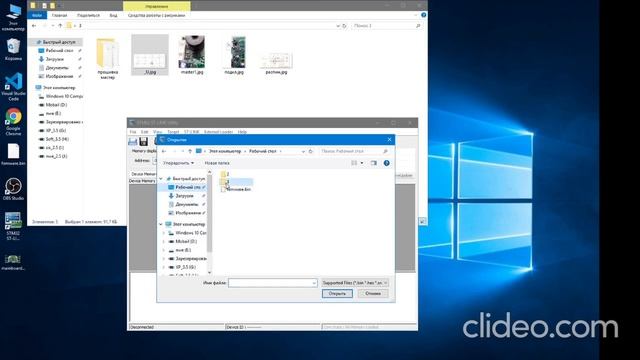Image resolution: width=640 pixels, height=360 pixels.
Task: Select Загрузки in the dialog navigation tree
Action: 184,196
